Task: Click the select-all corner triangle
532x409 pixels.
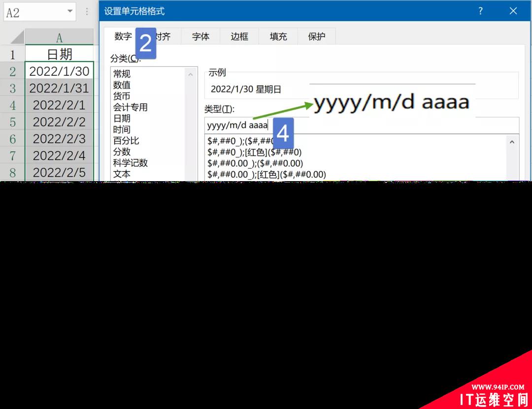Action: (x=17, y=36)
